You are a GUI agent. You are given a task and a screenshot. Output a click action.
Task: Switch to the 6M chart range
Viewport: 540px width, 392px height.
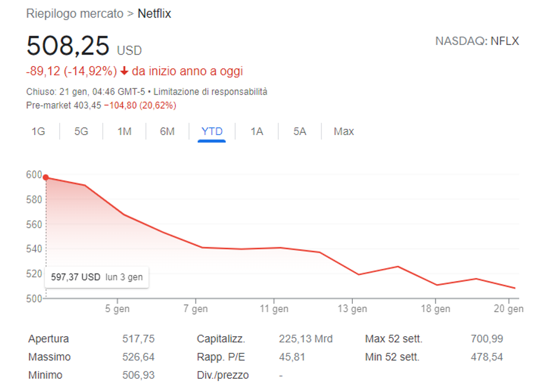[x=167, y=131]
